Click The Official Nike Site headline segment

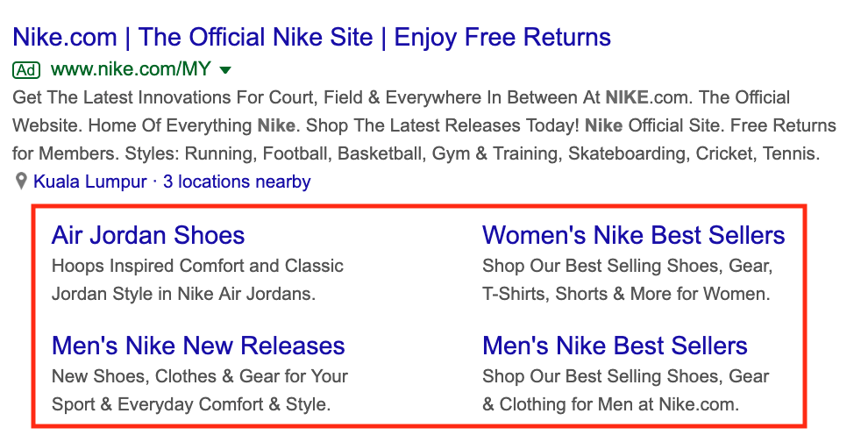[255, 37]
